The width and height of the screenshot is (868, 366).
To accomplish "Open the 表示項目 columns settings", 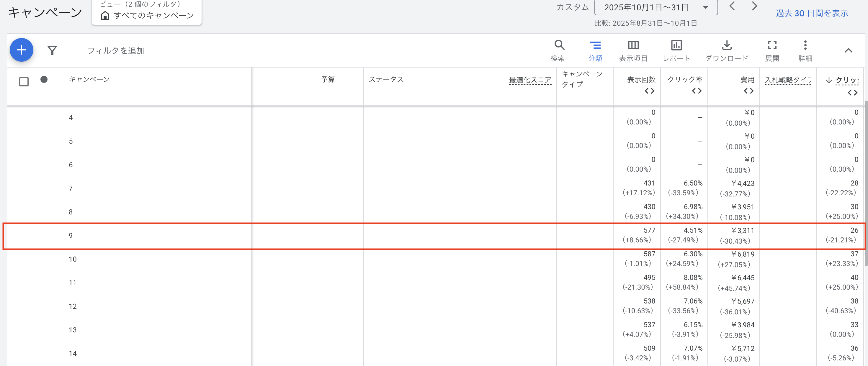I will click(633, 50).
